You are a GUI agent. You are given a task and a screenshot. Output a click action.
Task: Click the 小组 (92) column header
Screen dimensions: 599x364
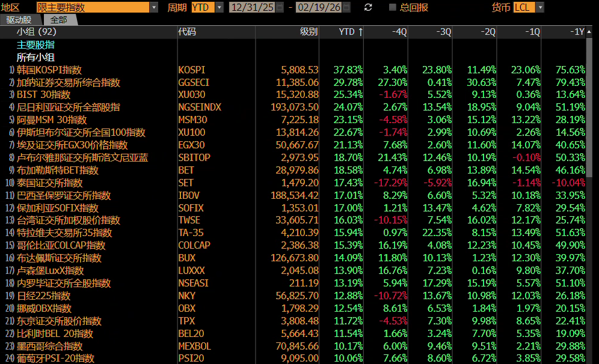coord(36,32)
